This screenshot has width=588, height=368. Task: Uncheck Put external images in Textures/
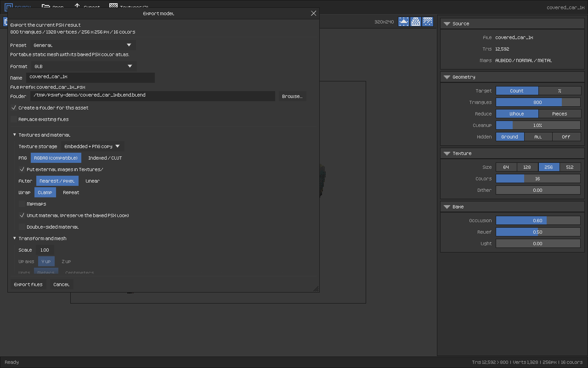(22, 169)
